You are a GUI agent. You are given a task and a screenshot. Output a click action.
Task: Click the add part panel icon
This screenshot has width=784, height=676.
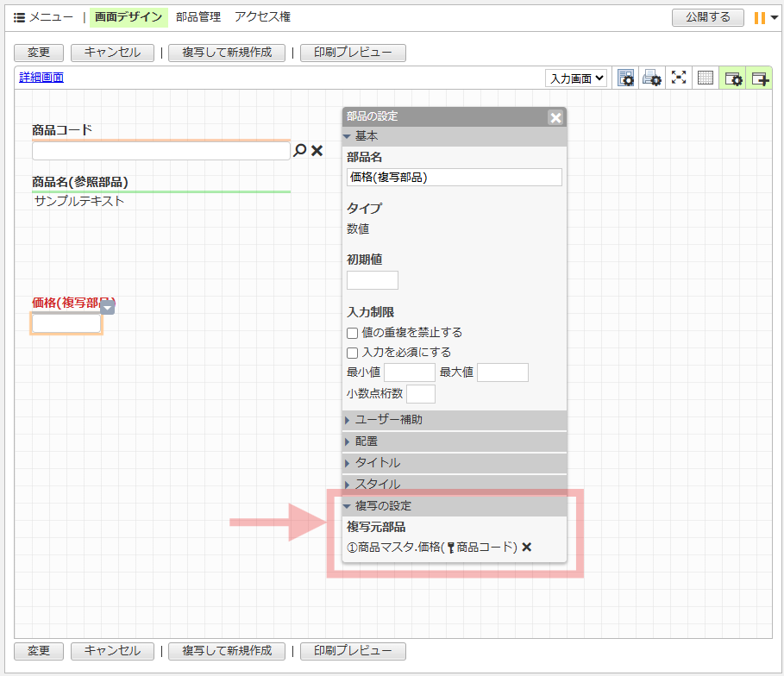coord(759,78)
